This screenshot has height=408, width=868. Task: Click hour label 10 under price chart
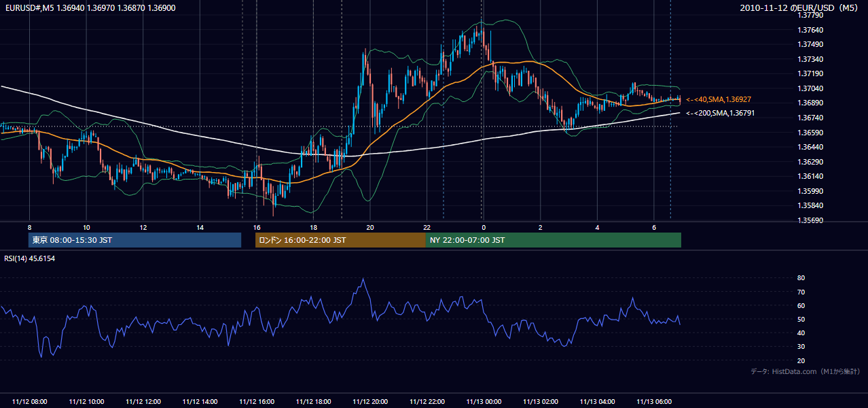click(86, 227)
